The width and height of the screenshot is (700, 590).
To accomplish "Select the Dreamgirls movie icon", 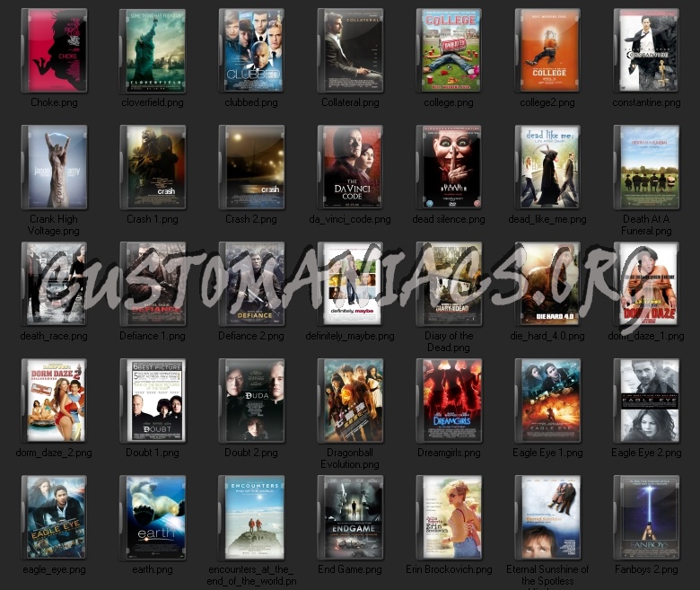I will [x=449, y=401].
